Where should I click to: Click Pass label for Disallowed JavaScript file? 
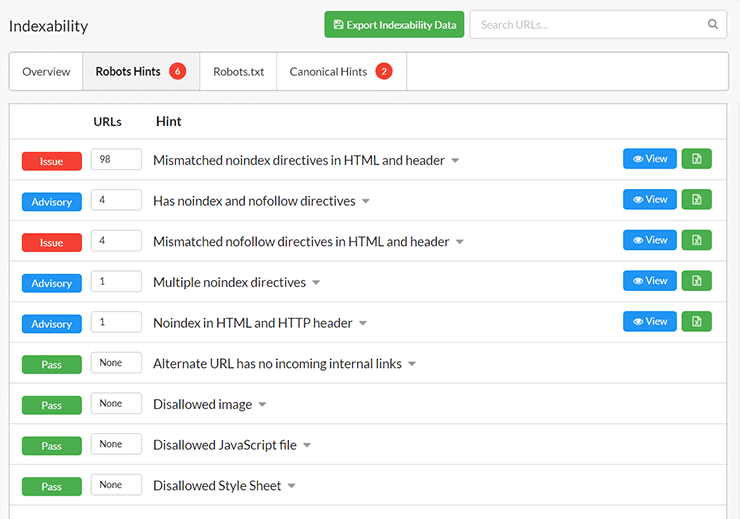(x=51, y=445)
